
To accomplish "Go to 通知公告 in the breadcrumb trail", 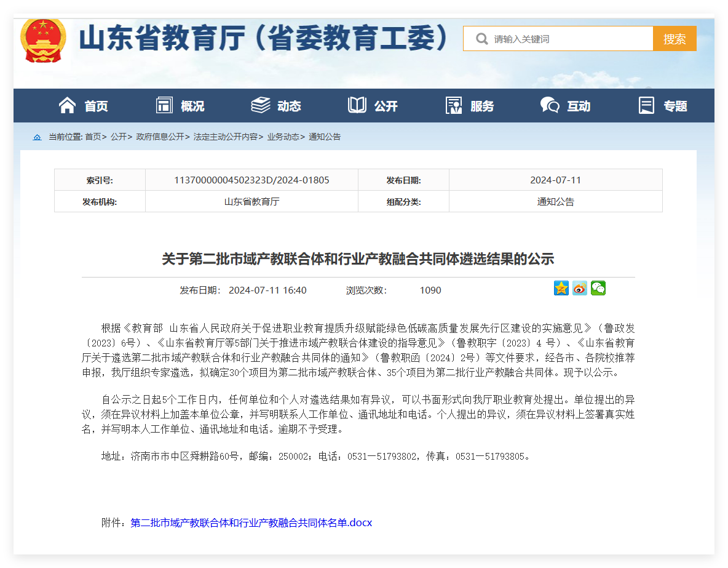I will 325,137.
